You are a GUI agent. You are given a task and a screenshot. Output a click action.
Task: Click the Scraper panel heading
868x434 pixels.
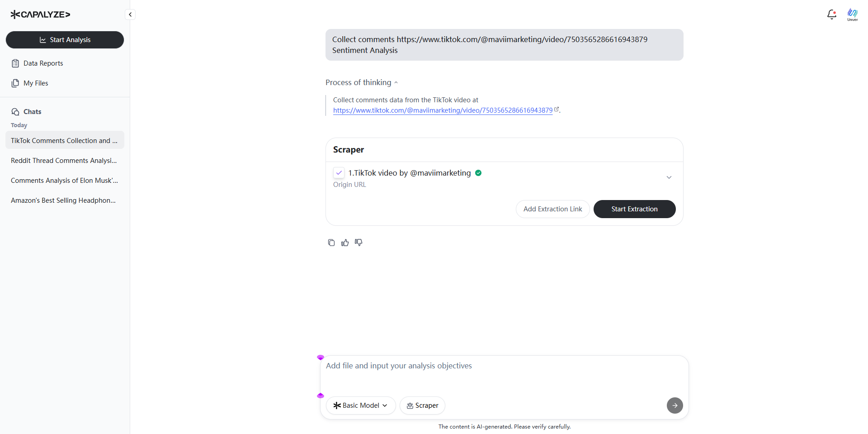pyautogui.click(x=348, y=150)
